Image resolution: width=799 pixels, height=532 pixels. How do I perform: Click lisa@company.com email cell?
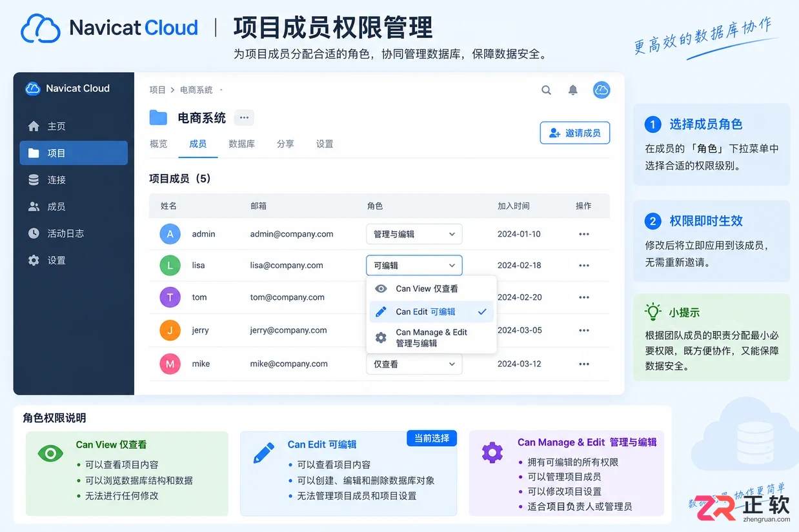coord(287,265)
